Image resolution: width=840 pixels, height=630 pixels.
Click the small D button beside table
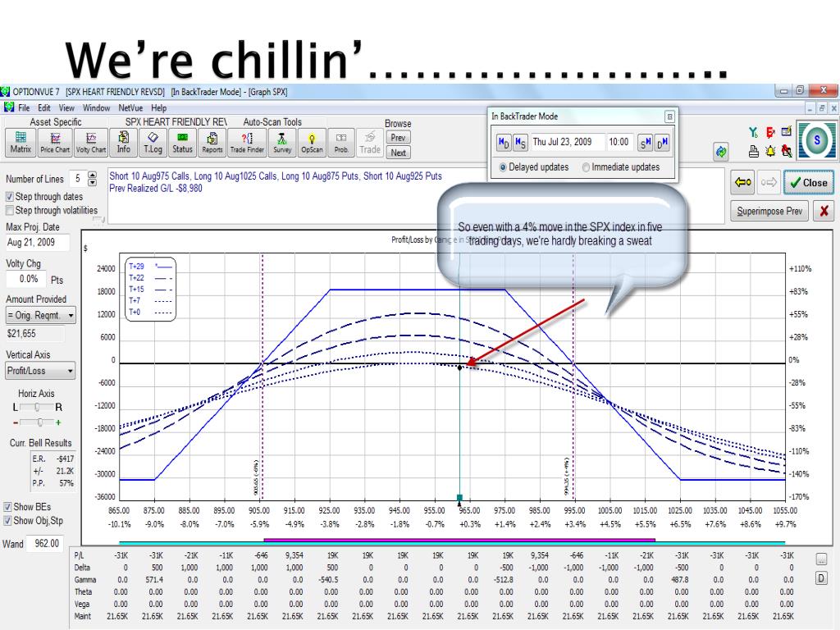coord(821,578)
